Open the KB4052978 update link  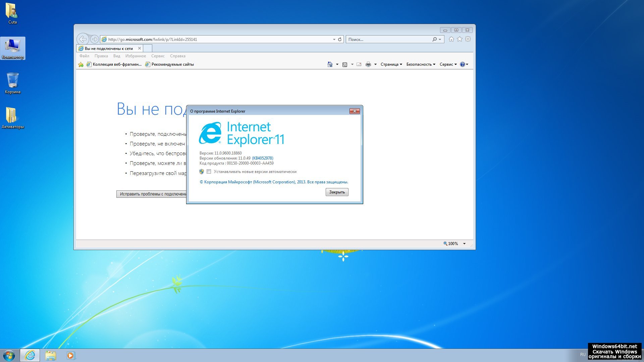click(263, 158)
